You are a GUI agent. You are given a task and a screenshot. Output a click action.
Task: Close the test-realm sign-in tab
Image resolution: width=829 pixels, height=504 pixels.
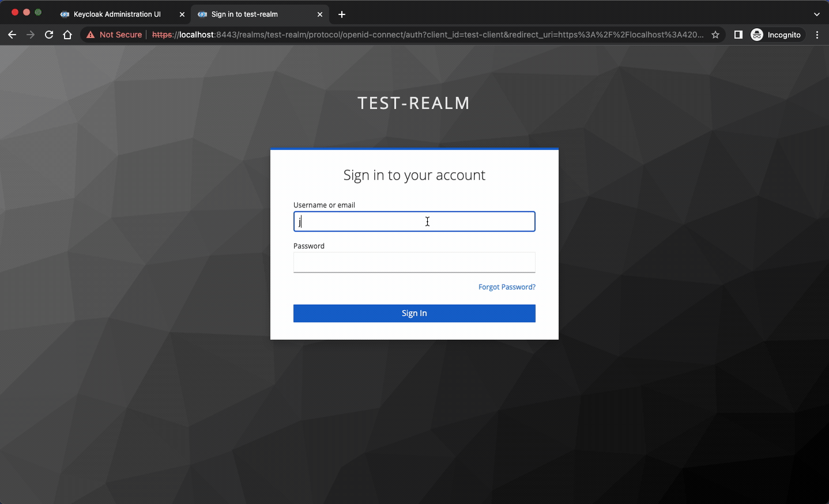tap(320, 14)
